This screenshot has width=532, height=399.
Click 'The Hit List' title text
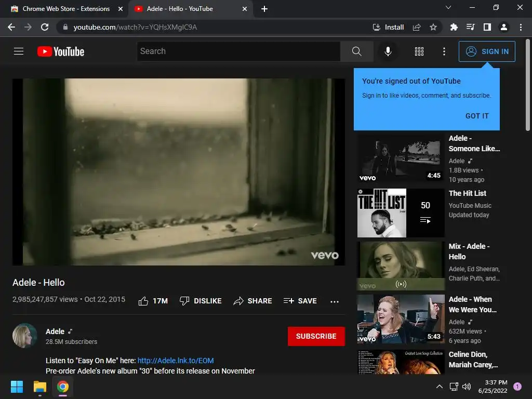(x=467, y=193)
